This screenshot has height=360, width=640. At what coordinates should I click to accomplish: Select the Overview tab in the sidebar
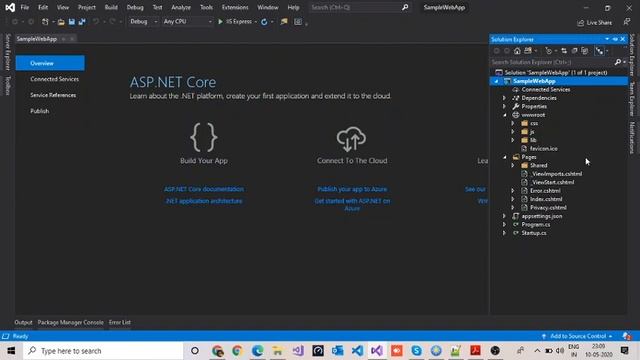pyautogui.click(x=50, y=63)
